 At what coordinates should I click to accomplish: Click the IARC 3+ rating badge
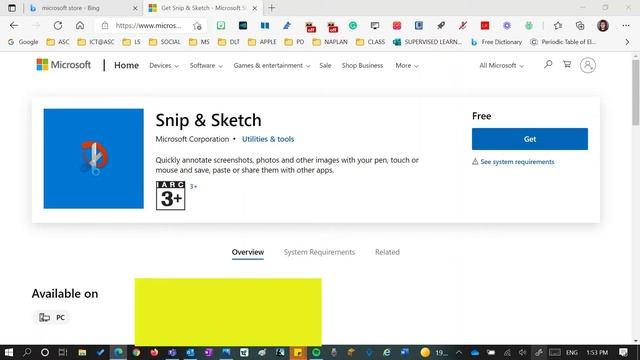click(x=171, y=196)
